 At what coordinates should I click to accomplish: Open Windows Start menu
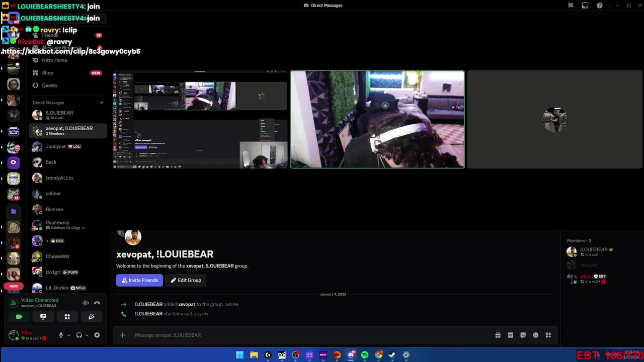click(240, 355)
